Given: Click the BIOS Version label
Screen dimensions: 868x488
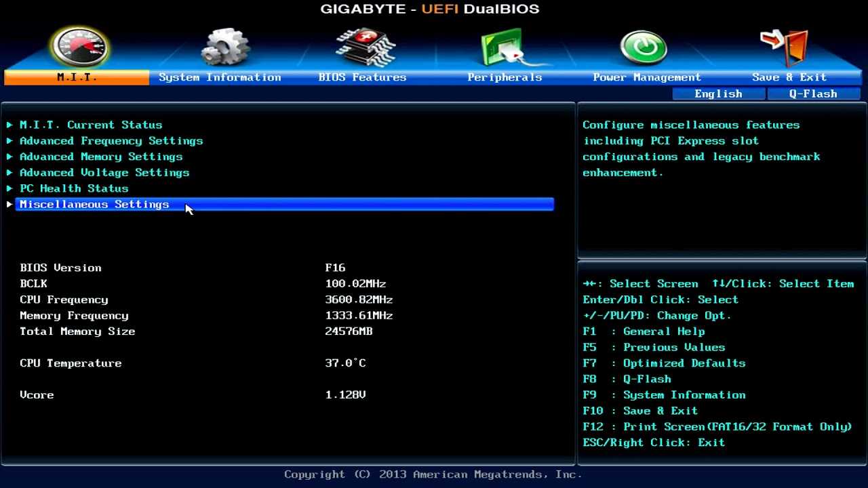Looking at the screenshot, I should (60, 268).
